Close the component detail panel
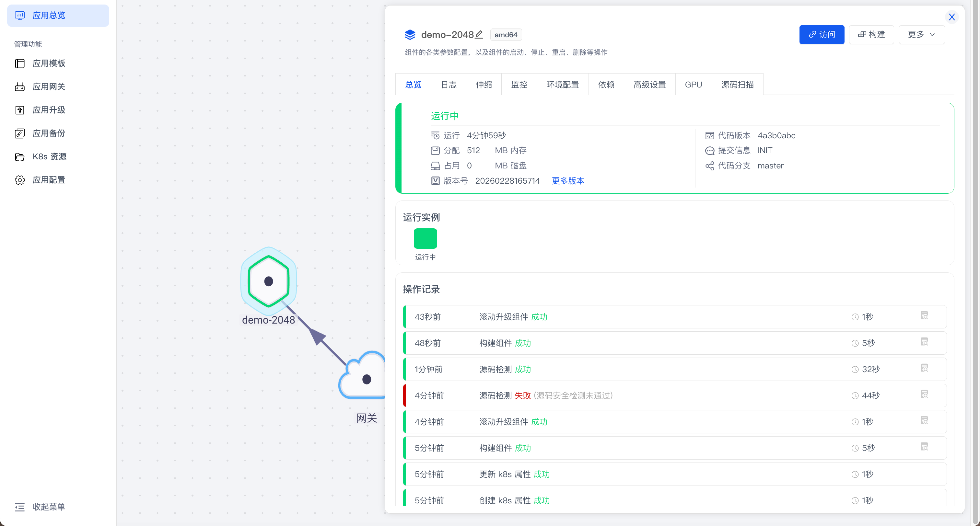 951,17
